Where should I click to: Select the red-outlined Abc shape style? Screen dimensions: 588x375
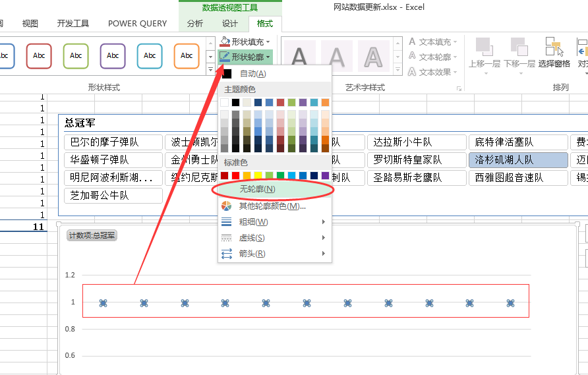point(39,56)
